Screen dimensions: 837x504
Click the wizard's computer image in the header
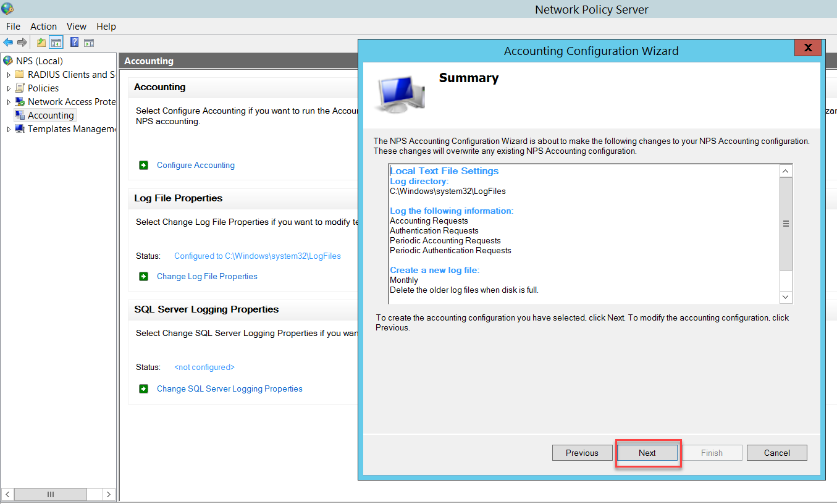pyautogui.click(x=400, y=94)
